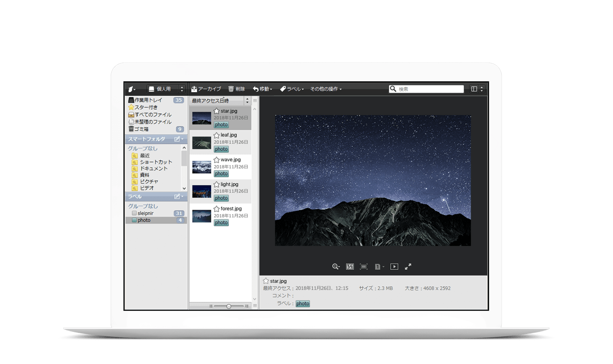Screen dimensions: 613x364
Task: Click the photo label tag in details
Action: click(302, 304)
